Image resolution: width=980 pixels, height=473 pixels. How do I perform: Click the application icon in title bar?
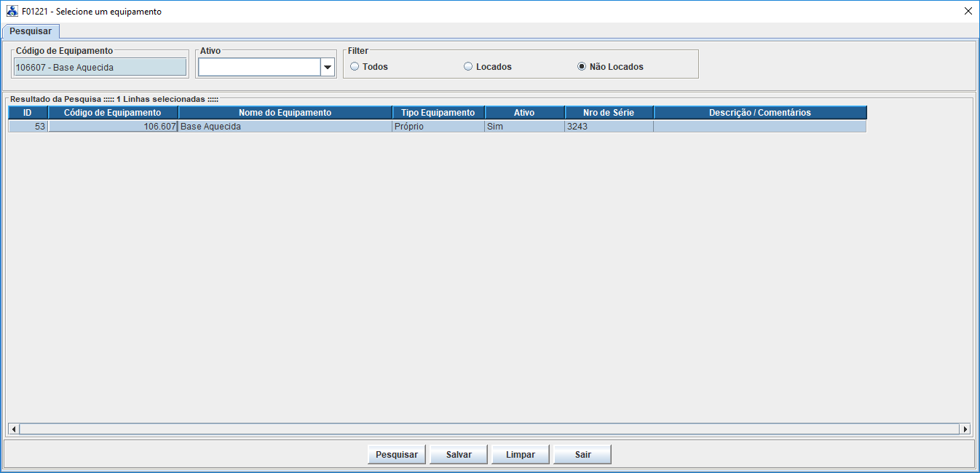point(12,12)
